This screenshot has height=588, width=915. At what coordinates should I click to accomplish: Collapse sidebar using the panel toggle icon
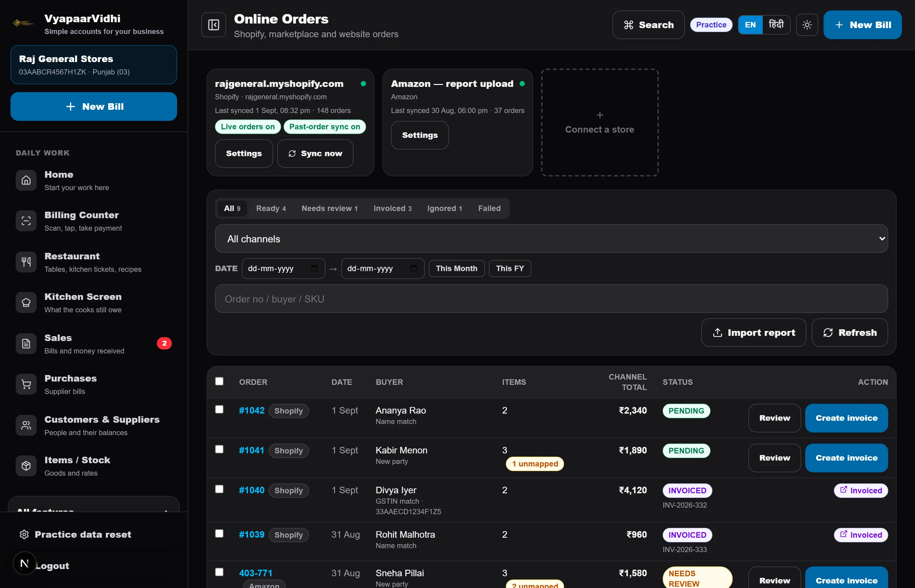213,25
